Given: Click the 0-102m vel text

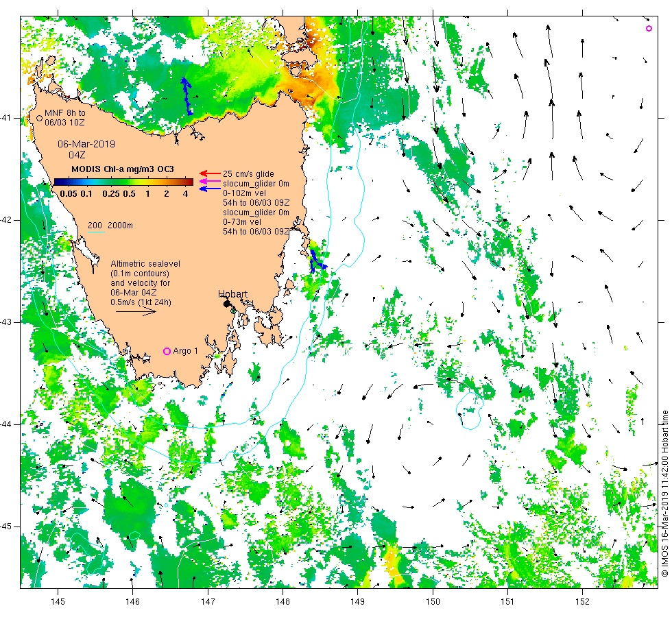Looking at the screenshot, I should point(244,193).
